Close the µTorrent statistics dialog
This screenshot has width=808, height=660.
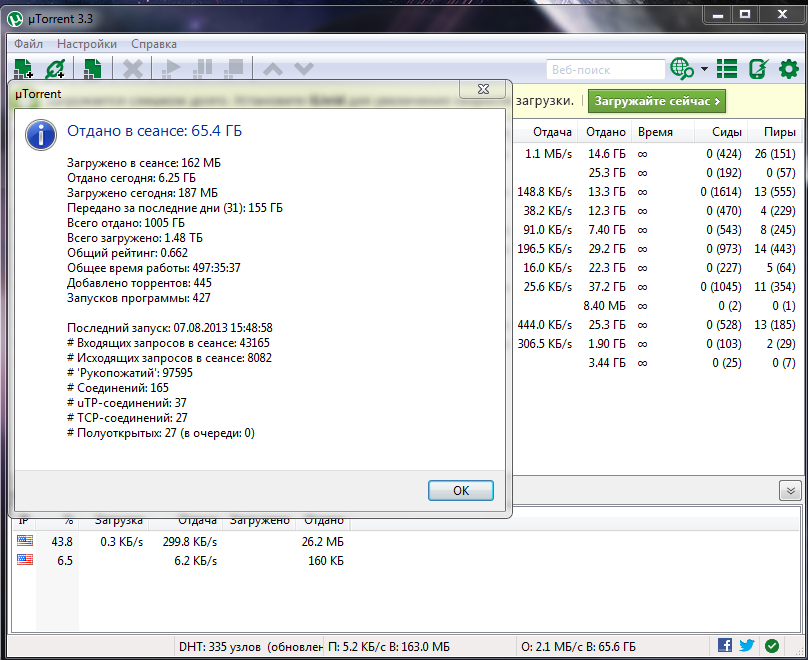click(x=483, y=89)
